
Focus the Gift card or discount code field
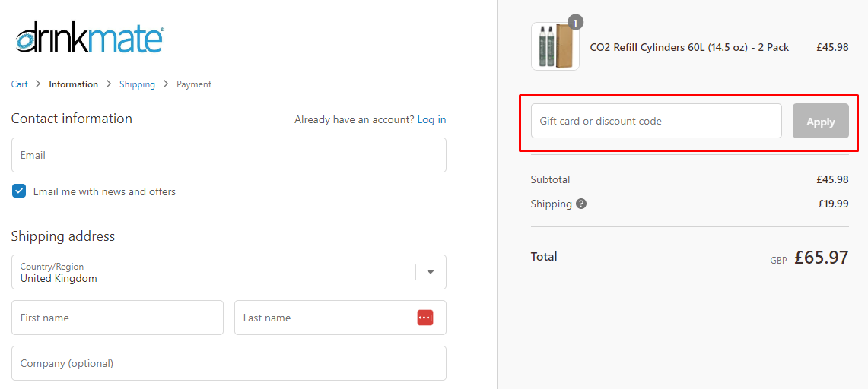click(657, 121)
